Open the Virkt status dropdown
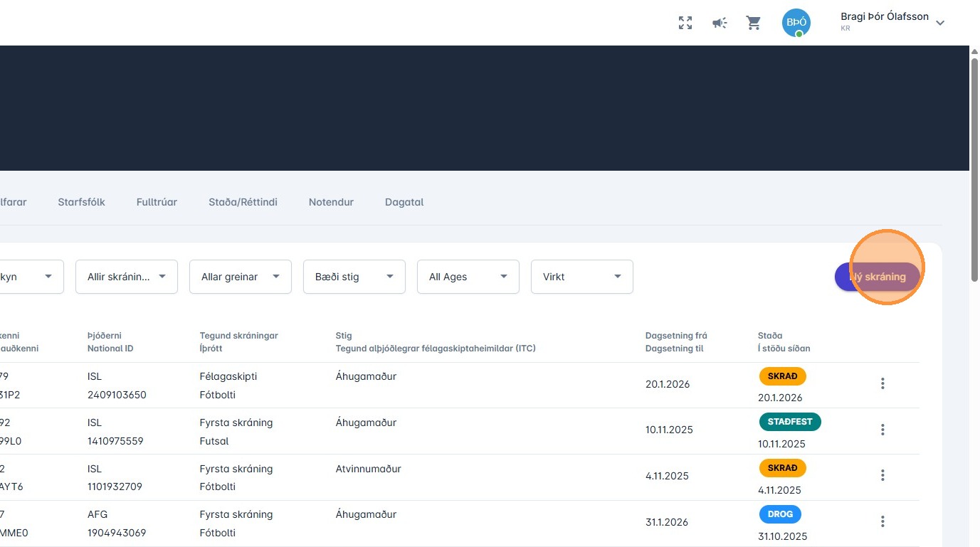 click(582, 277)
